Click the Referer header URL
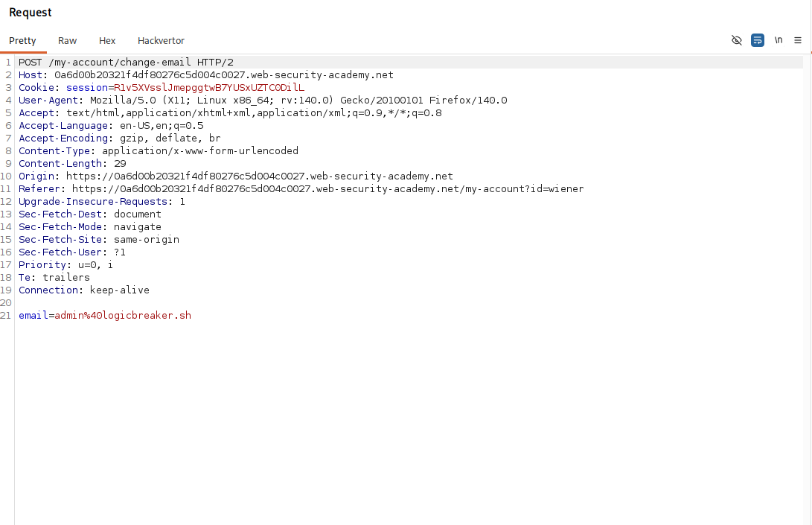 pos(327,189)
